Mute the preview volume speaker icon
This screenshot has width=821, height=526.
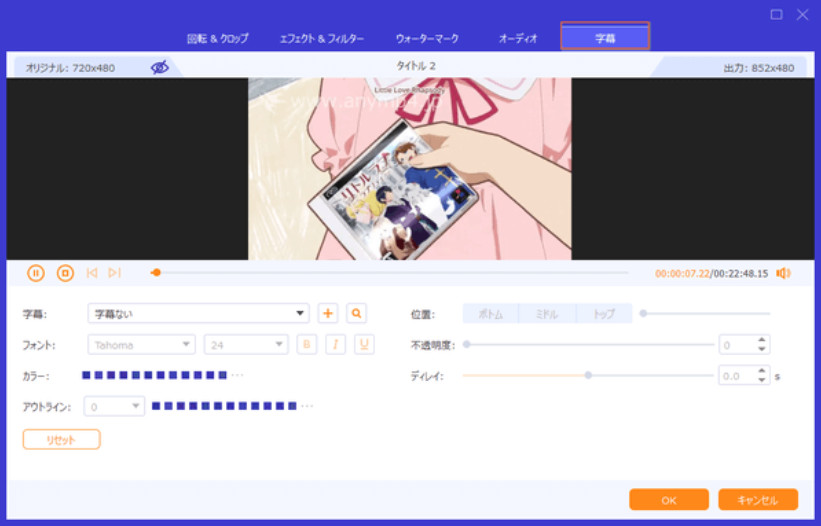pyautogui.click(x=783, y=273)
